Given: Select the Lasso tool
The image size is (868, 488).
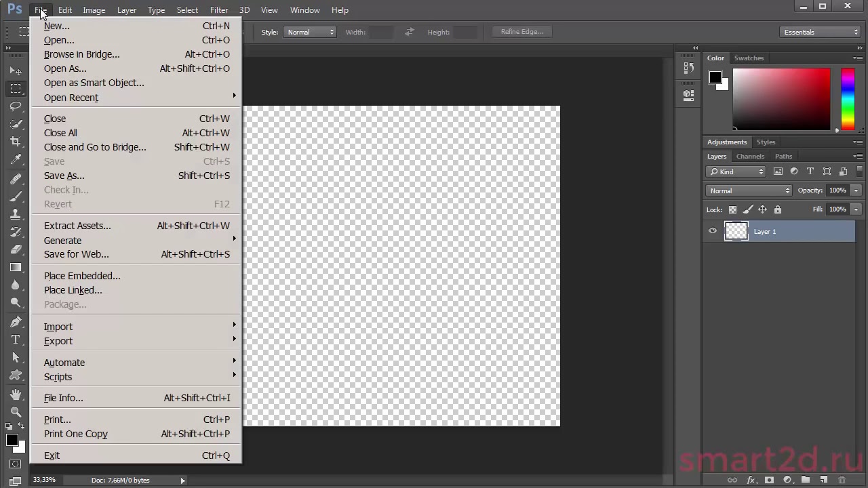Looking at the screenshot, I should pos(16,106).
